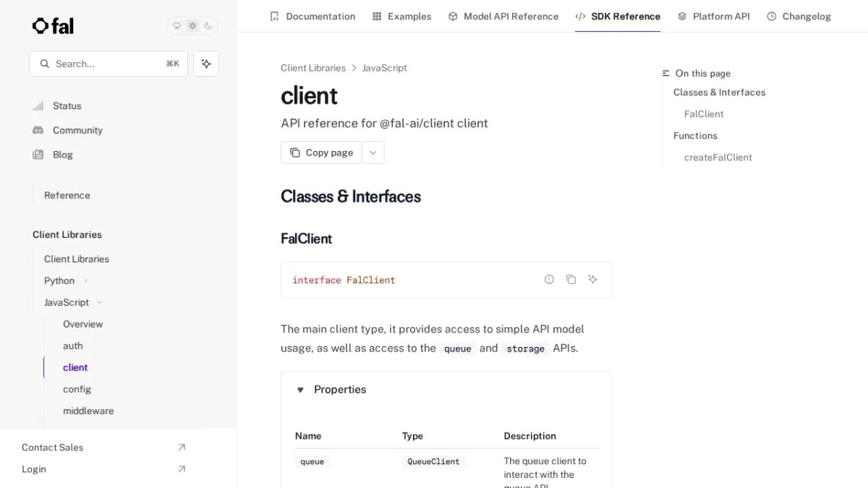Collapse the JavaScript section chevron
Screen dimensions: 868x488
[x=100, y=302]
